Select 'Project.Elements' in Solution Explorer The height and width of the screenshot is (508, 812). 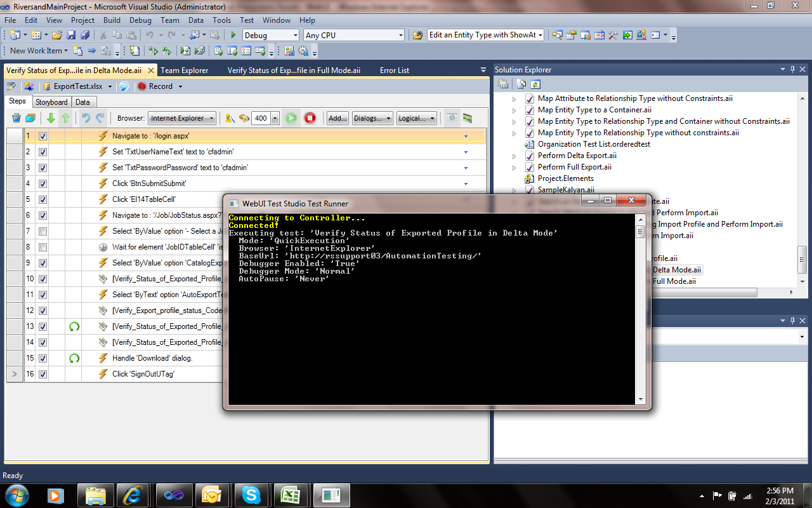point(566,178)
